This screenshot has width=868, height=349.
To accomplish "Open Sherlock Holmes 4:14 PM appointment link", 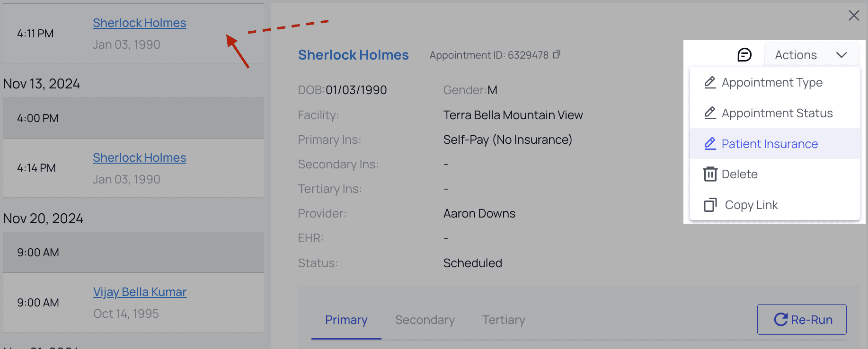I will point(139,157).
